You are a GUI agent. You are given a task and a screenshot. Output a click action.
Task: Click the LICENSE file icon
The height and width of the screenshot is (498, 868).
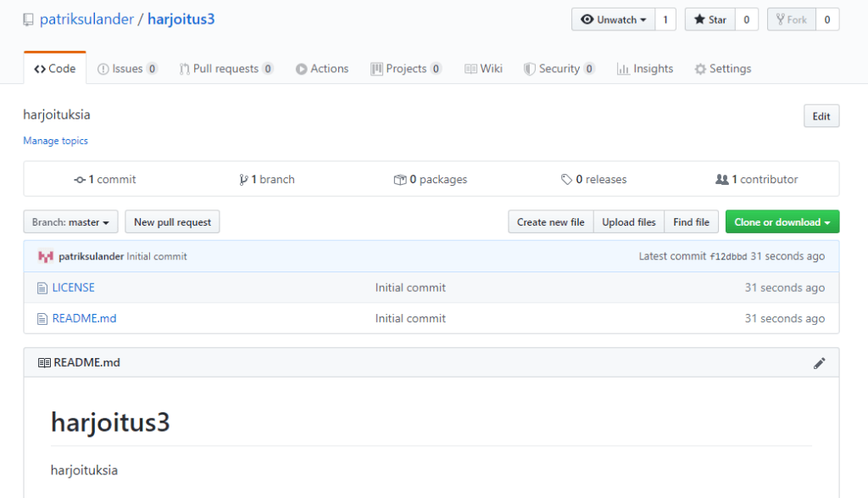42,288
